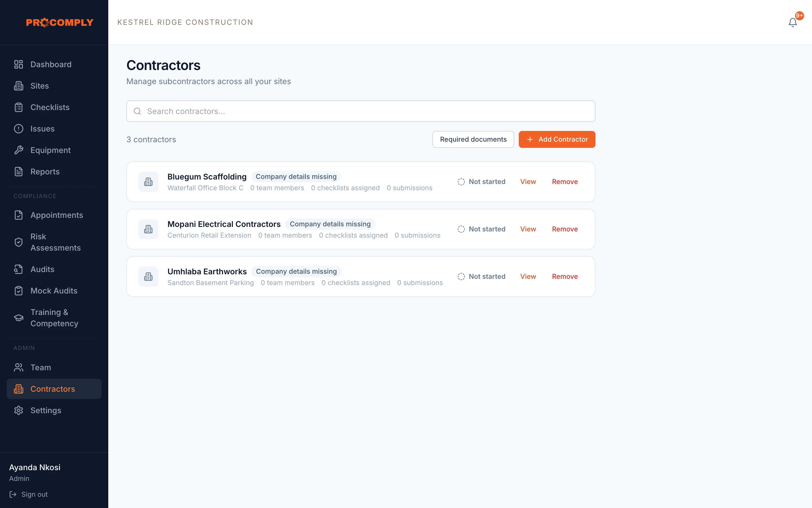Viewport: 812px width, 508px height.
Task: Remove Mopani Electrical Contractors
Action: [x=565, y=229]
